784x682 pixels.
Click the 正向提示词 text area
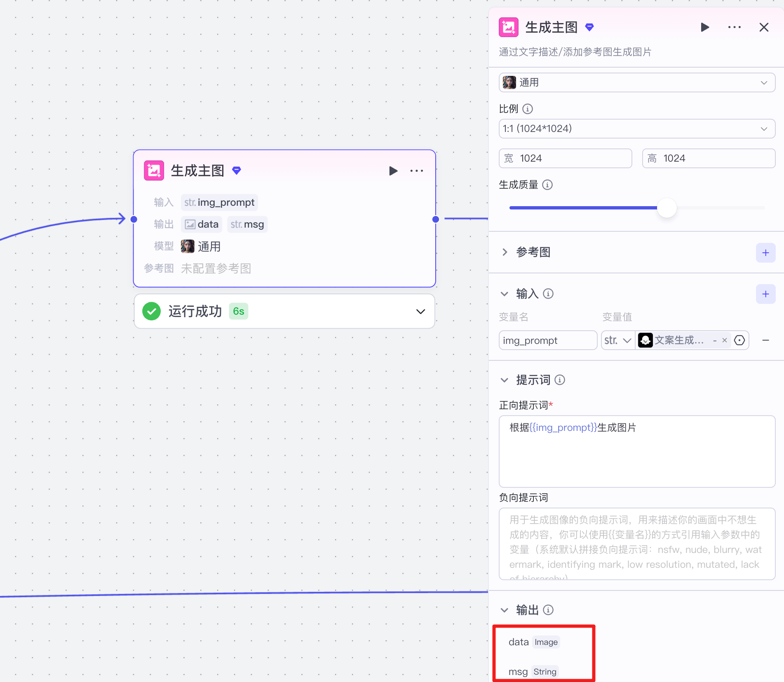[637, 451]
